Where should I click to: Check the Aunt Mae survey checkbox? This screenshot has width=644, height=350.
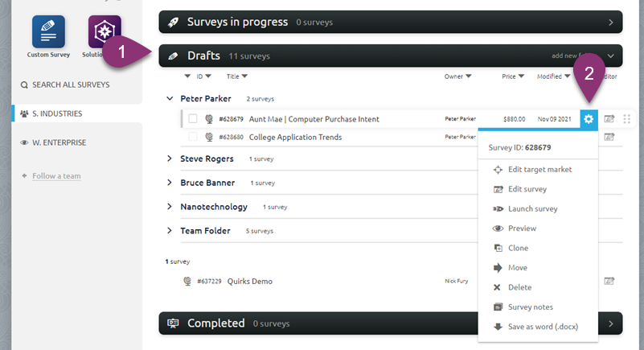pyautogui.click(x=193, y=119)
